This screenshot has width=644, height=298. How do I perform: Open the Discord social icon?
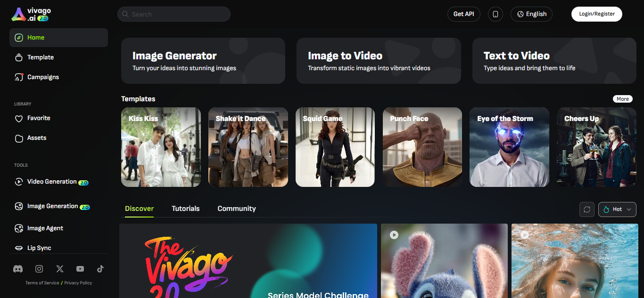pyautogui.click(x=18, y=269)
